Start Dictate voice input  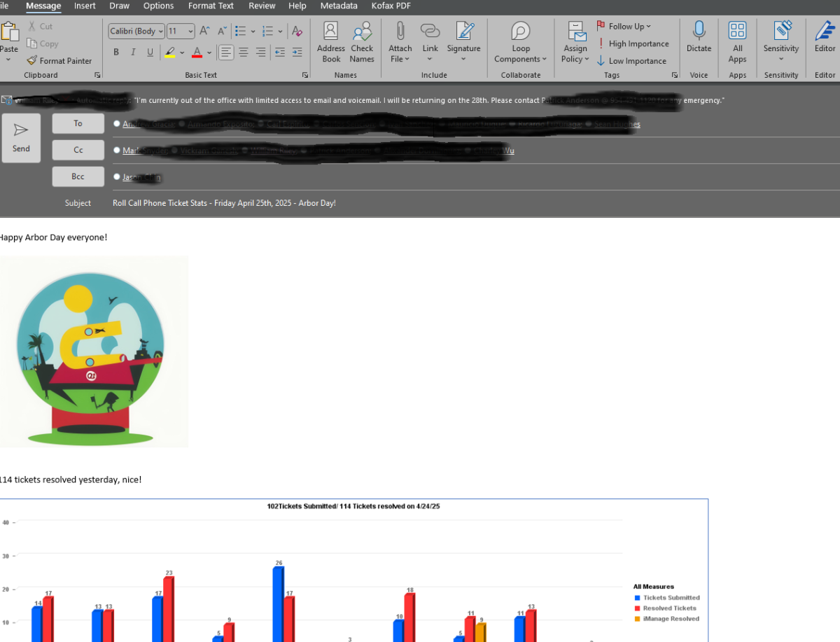699,37
